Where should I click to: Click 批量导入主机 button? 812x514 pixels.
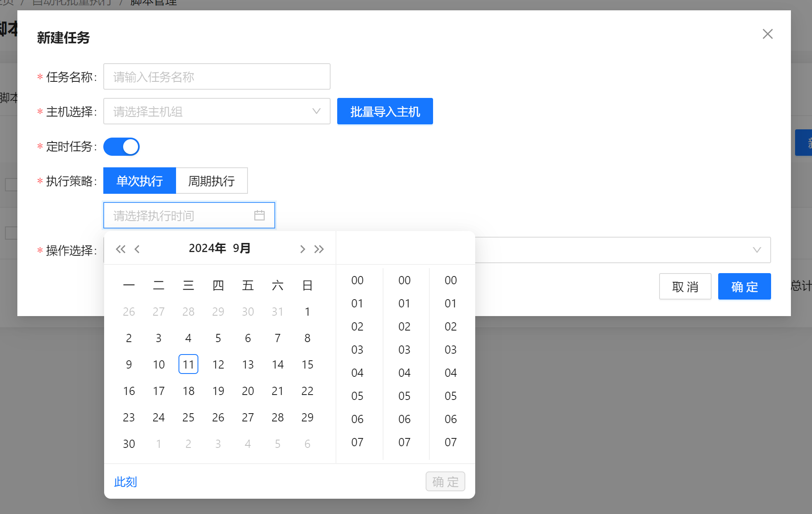click(385, 111)
